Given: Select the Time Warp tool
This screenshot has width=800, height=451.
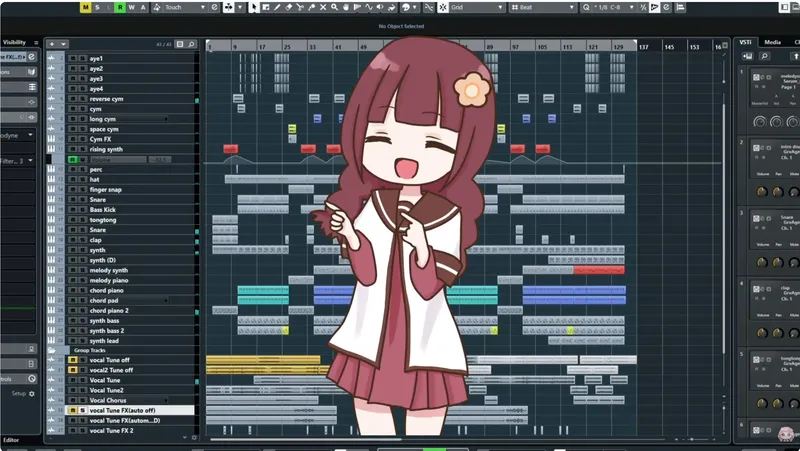Looking at the screenshot, I should (357, 7).
